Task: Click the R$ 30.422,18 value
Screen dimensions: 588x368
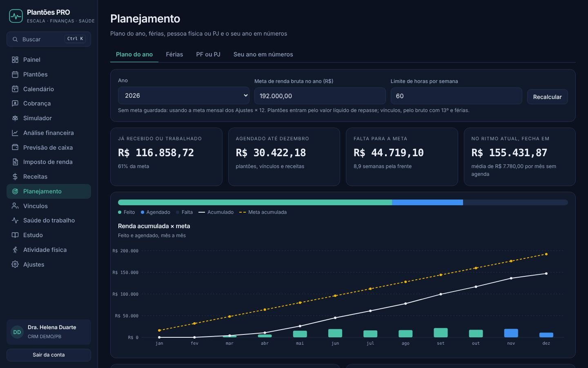Action: pos(271,153)
